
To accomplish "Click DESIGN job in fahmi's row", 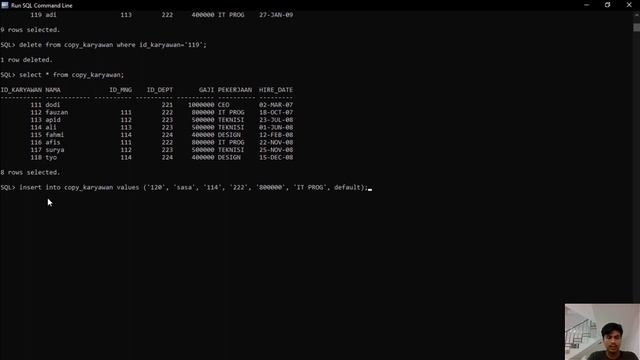I will pos(229,135).
